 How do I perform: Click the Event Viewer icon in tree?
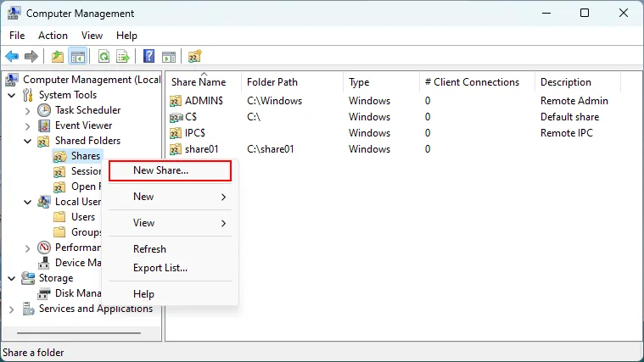click(x=44, y=125)
